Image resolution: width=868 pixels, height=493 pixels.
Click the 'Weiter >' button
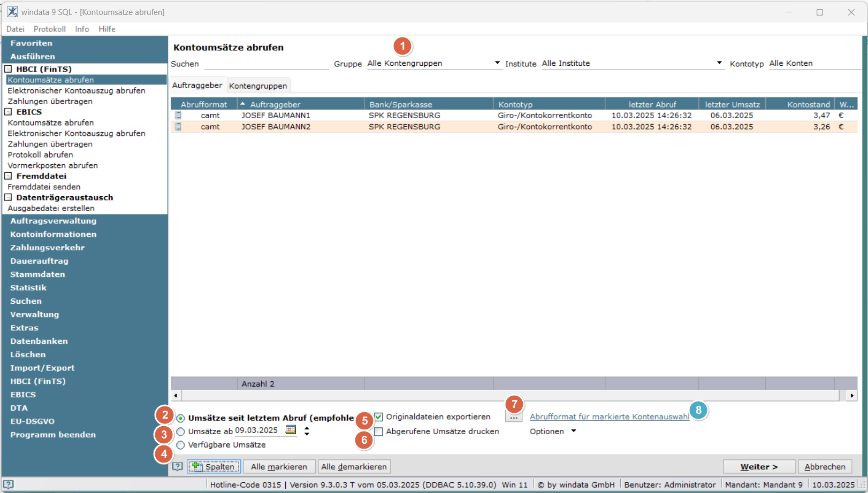[759, 467]
